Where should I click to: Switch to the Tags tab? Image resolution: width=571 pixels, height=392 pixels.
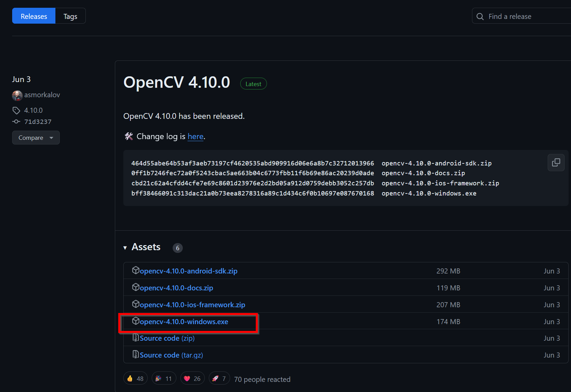tap(70, 16)
